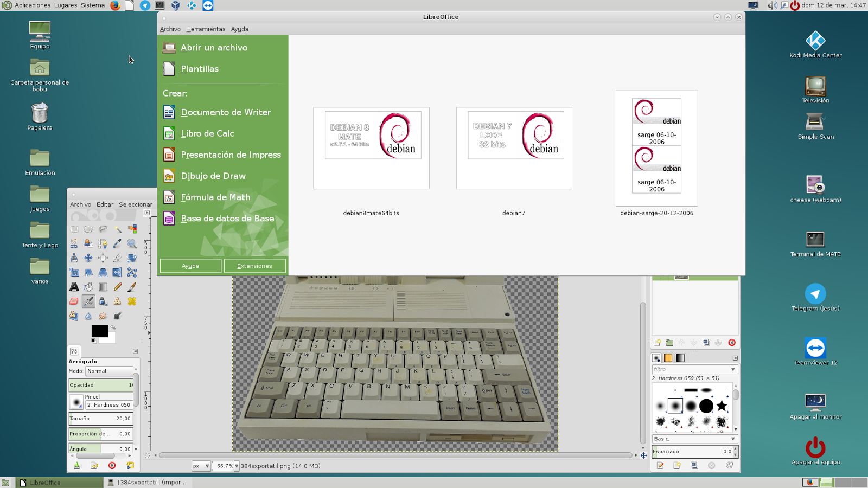
Task: Switch to the Patterns tab in GIMP dock
Action: (668, 358)
